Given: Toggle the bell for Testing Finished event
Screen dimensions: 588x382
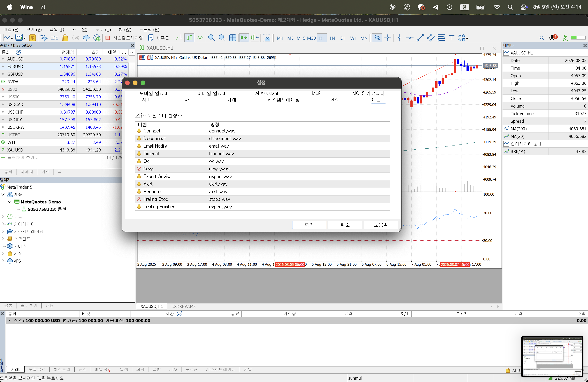Looking at the screenshot, I should (x=139, y=207).
